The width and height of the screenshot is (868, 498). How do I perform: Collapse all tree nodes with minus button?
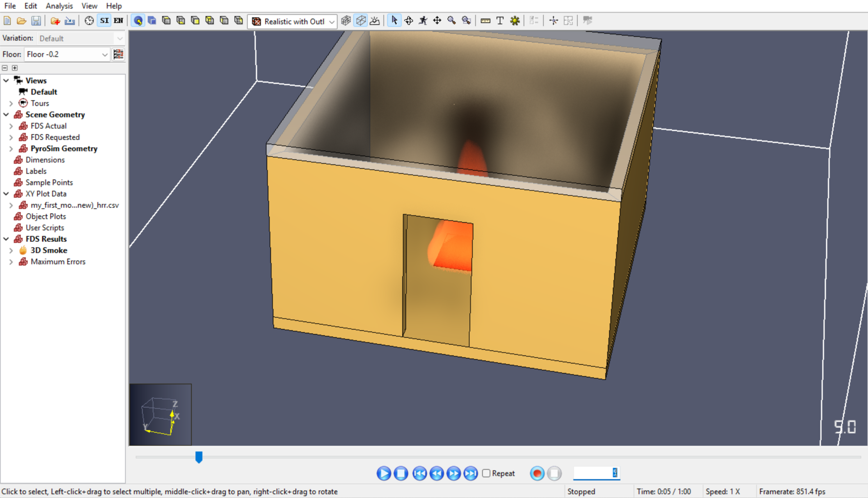[x=5, y=68]
